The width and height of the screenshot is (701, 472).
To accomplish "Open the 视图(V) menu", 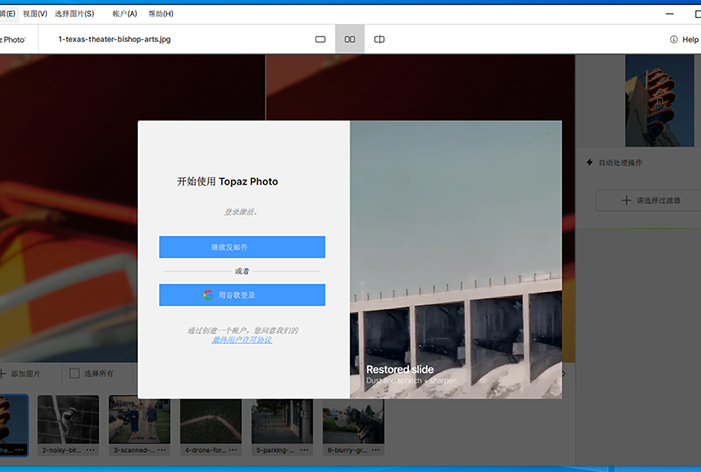I will point(36,14).
